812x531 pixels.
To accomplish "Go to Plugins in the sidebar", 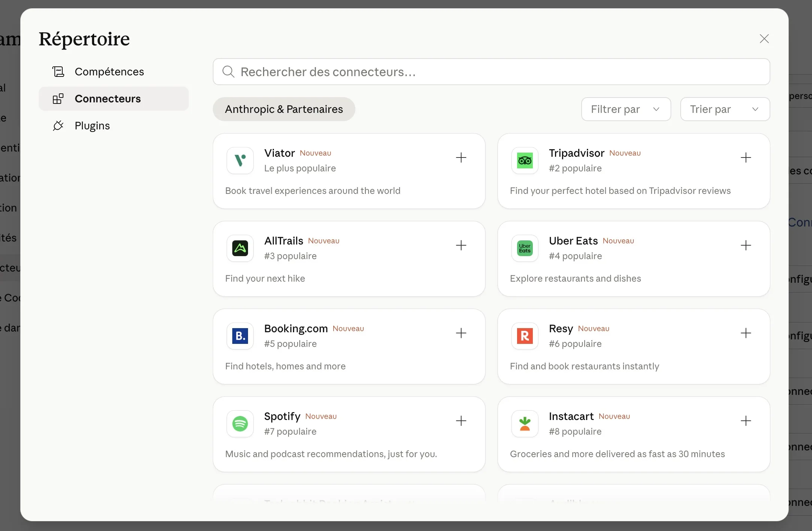I will (x=92, y=126).
